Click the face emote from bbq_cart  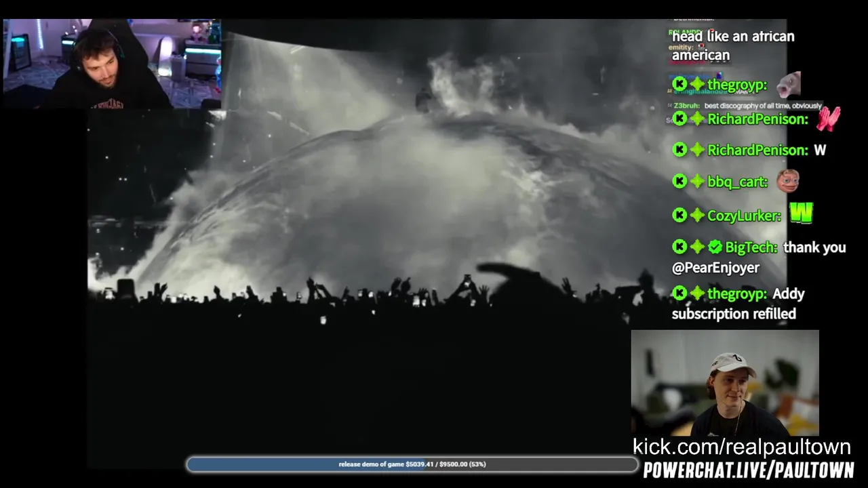point(787,181)
